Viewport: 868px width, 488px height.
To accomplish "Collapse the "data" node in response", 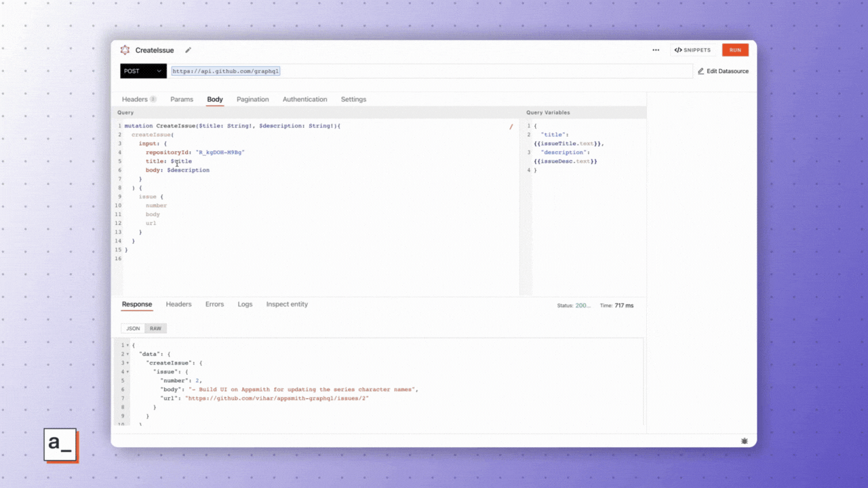I will [x=127, y=354].
